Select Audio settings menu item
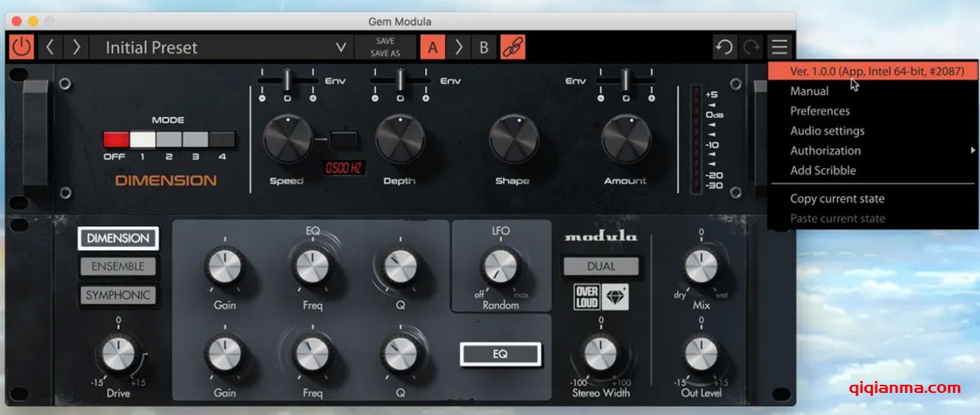The image size is (980, 415). tap(827, 130)
